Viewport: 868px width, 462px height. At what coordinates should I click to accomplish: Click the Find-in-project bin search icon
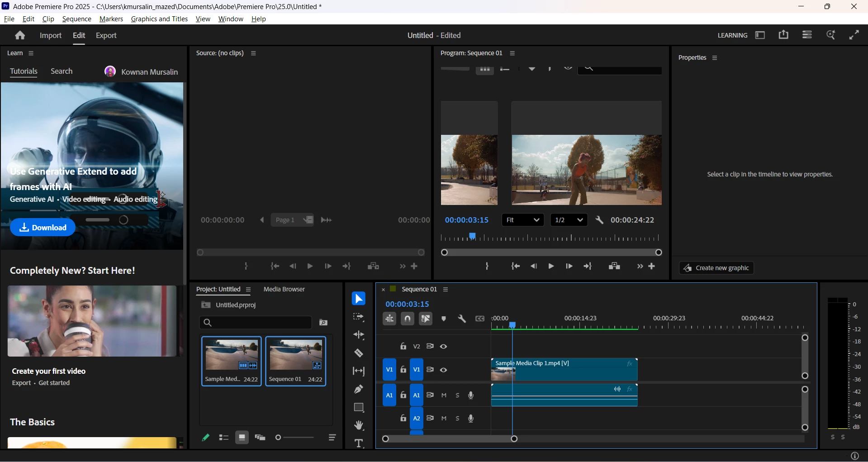323,323
